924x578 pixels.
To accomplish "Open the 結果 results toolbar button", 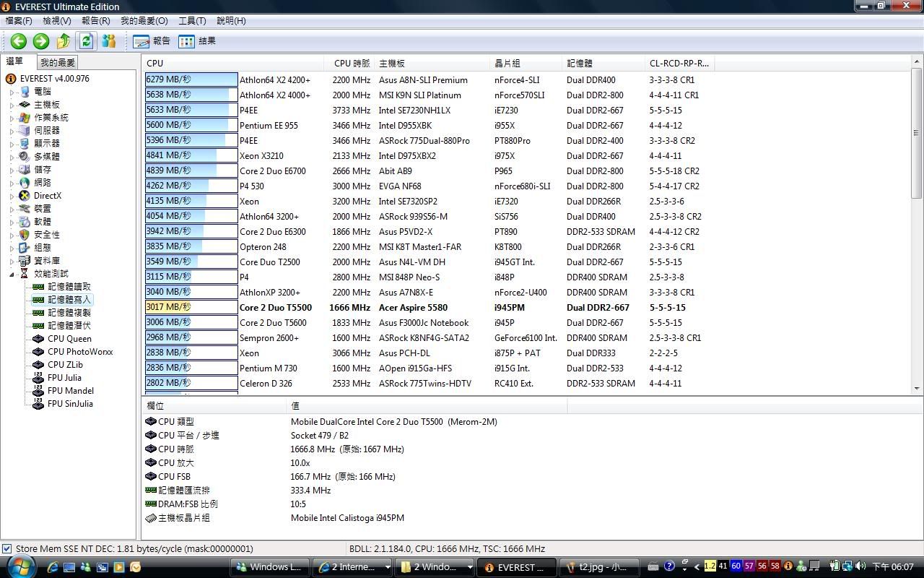I will coord(197,41).
